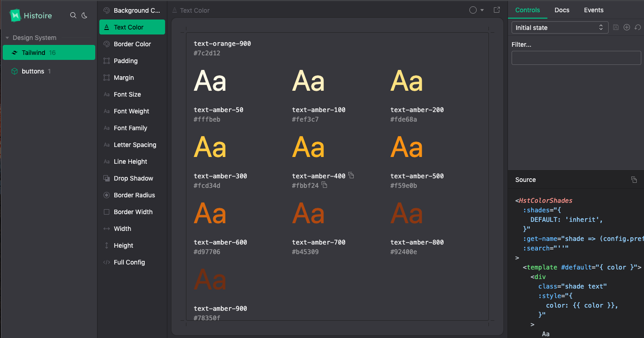Click the HstColorShades tag in source
The image size is (644, 338).
click(x=546, y=201)
